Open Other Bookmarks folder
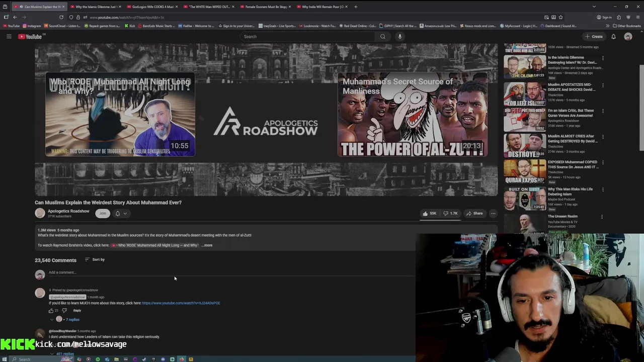Viewport: 644px width, 362px height. click(x=627, y=26)
